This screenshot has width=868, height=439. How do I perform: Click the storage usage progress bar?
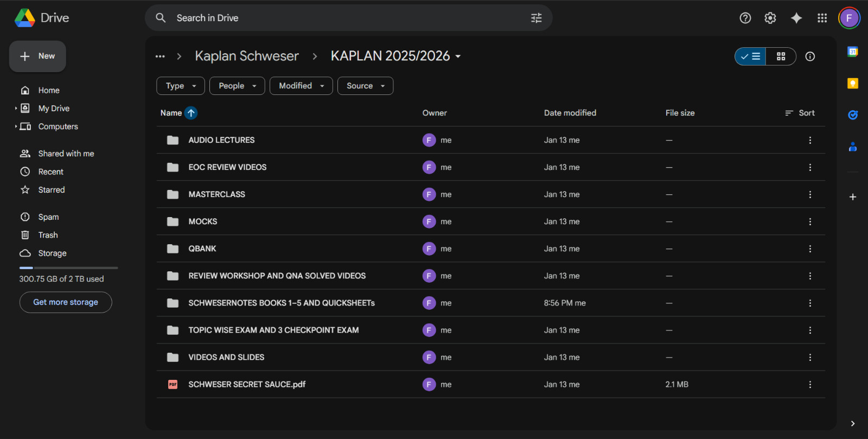point(68,268)
